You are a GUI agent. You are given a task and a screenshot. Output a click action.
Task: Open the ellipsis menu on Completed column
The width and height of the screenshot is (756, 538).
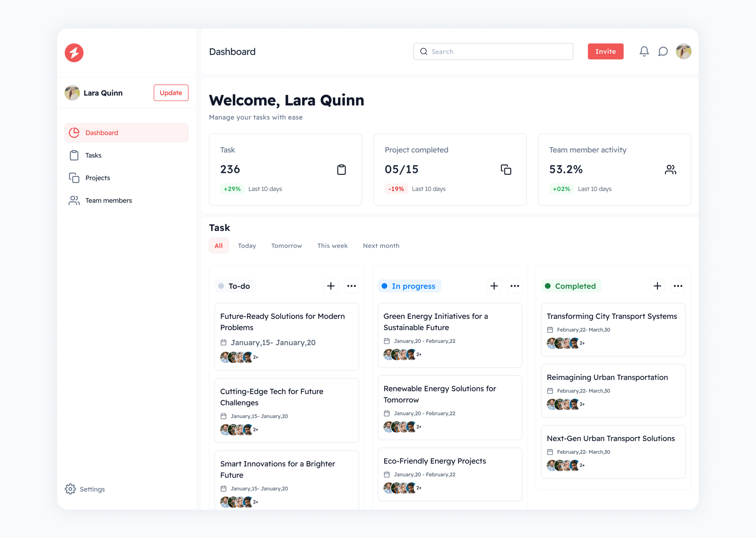[678, 286]
